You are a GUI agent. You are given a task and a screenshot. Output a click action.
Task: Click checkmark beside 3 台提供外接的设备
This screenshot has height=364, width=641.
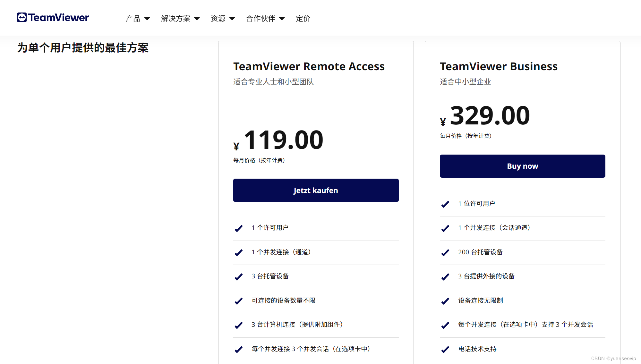445,277
